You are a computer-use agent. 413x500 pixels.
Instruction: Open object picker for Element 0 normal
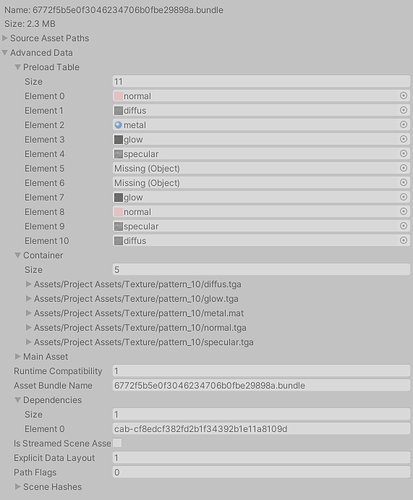(x=403, y=96)
